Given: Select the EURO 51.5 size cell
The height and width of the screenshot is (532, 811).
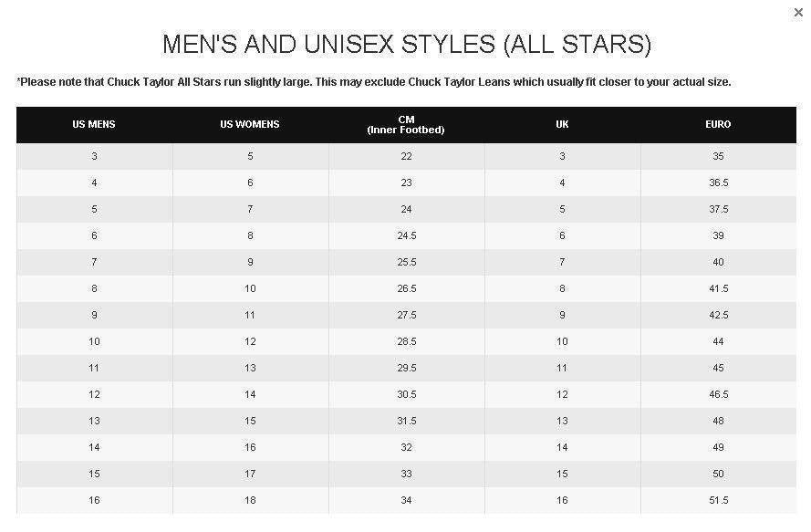Looking at the screenshot, I should (718, 500).
